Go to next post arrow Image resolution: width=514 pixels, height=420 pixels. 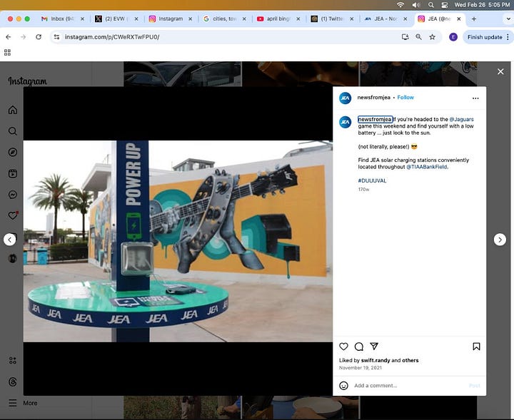tap(500, 240)
